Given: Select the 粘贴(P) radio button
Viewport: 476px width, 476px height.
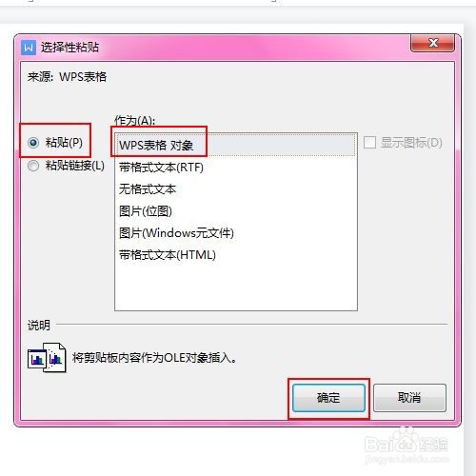Looking at the screenshot, I should [x=33, y=143].
